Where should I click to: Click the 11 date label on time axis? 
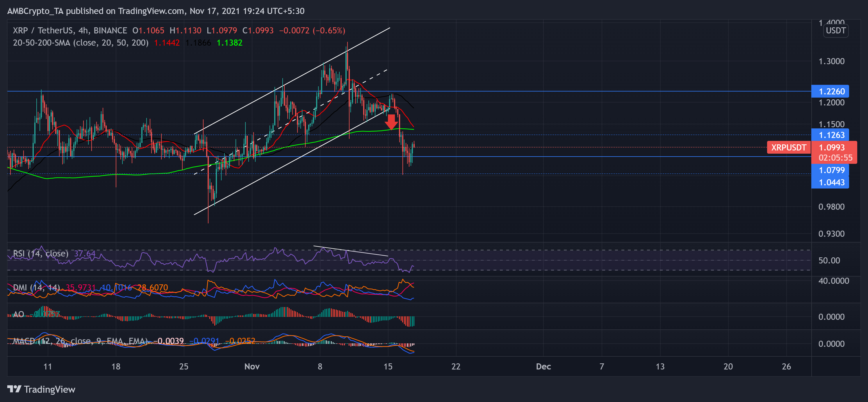point(47,366)
